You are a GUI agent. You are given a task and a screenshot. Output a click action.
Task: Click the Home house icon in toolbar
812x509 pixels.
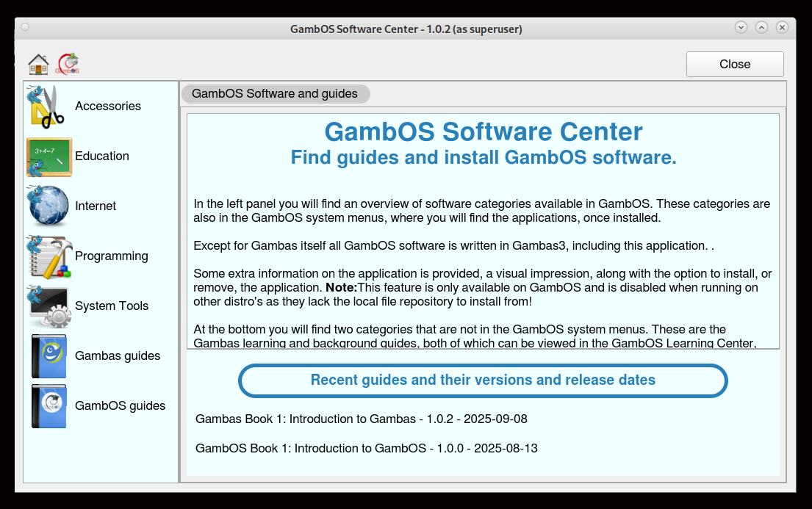tap(38, 64)
